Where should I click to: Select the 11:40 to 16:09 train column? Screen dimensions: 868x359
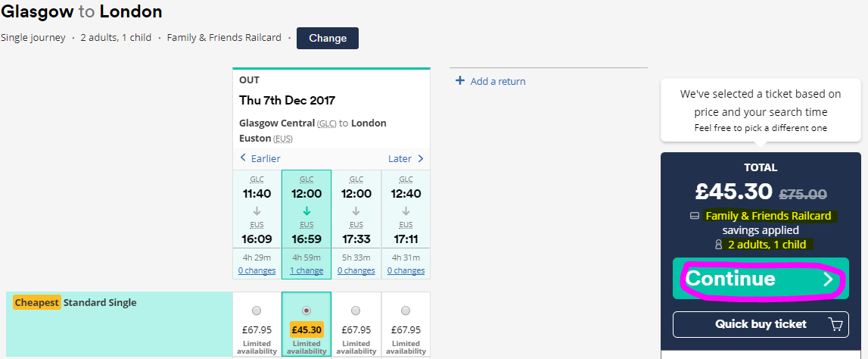[x=257, y=208]
